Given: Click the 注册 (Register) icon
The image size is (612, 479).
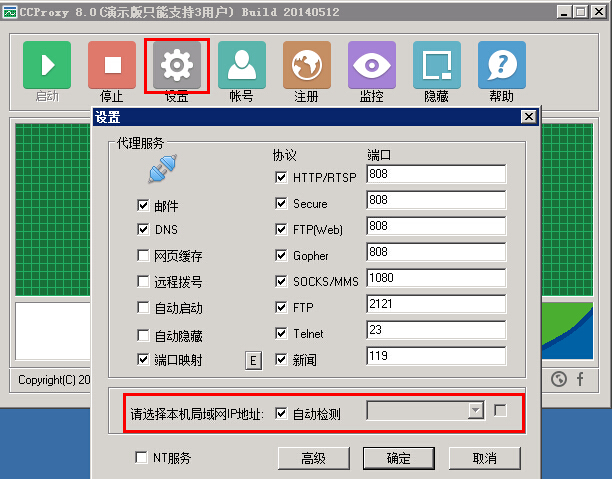Looking at the screenshot, I should [x=307, y=66].
